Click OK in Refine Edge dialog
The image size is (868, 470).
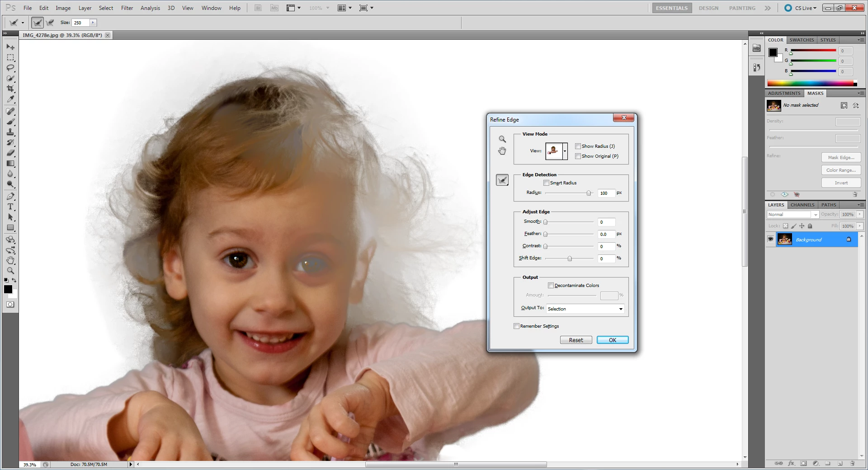click(x=613, y=340)
